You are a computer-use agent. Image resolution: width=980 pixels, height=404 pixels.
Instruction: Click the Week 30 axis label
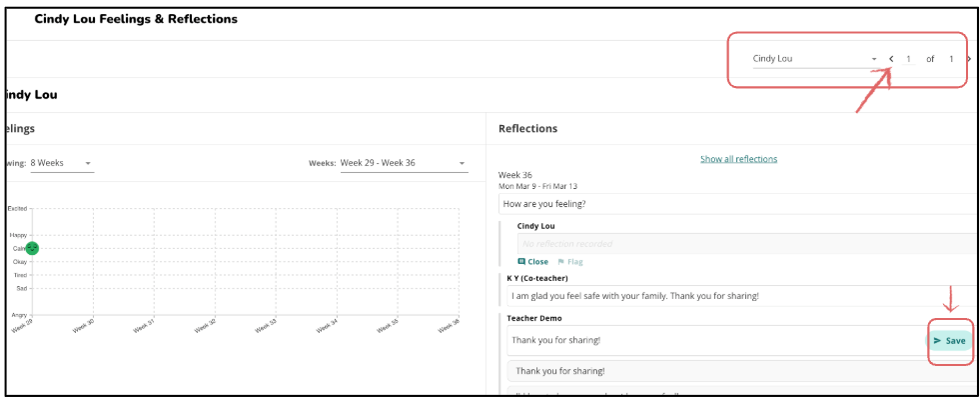(x=82, y=327)
